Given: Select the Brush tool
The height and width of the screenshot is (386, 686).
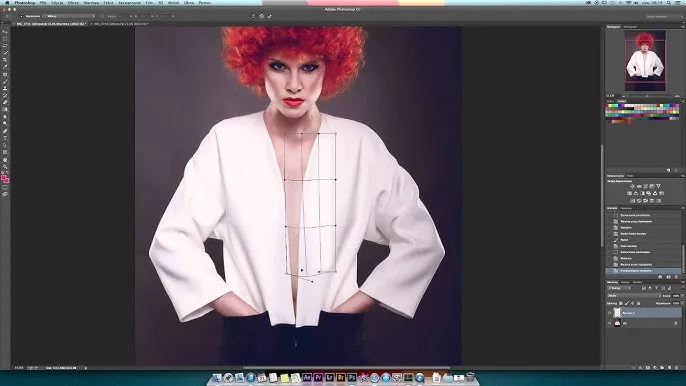Looking at the screenshot, I should pyautogui.click(x=5, y=82).
